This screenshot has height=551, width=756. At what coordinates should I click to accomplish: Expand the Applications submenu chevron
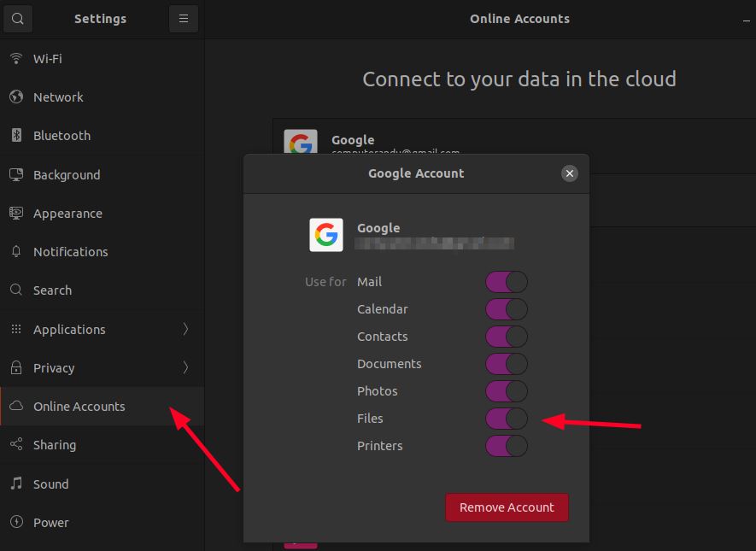tap(185, 329)
